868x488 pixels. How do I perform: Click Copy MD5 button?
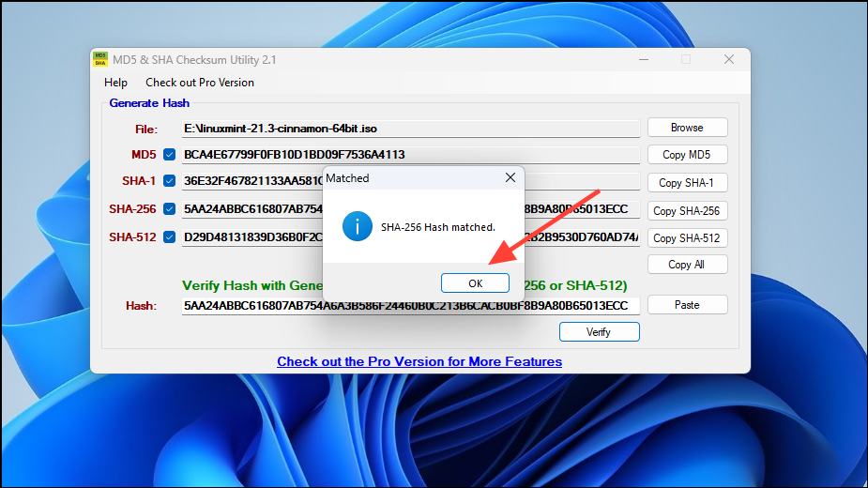click(688, 155)
